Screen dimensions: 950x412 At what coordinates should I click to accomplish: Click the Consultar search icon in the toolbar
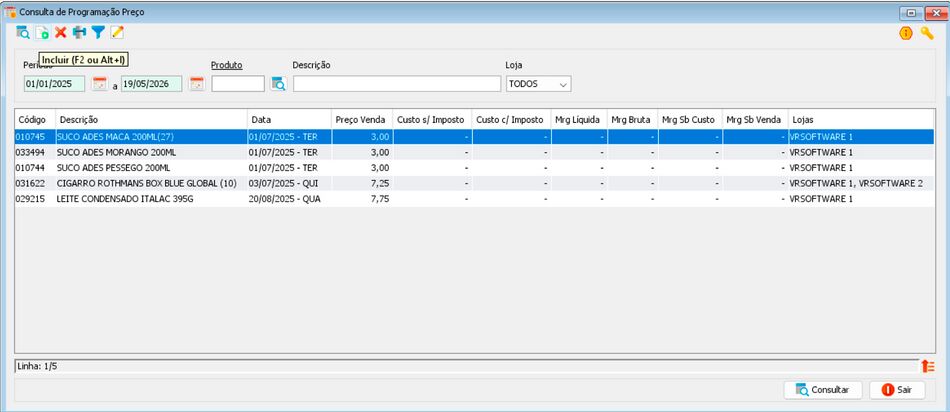pyautogui.click(x=23, y=33)
